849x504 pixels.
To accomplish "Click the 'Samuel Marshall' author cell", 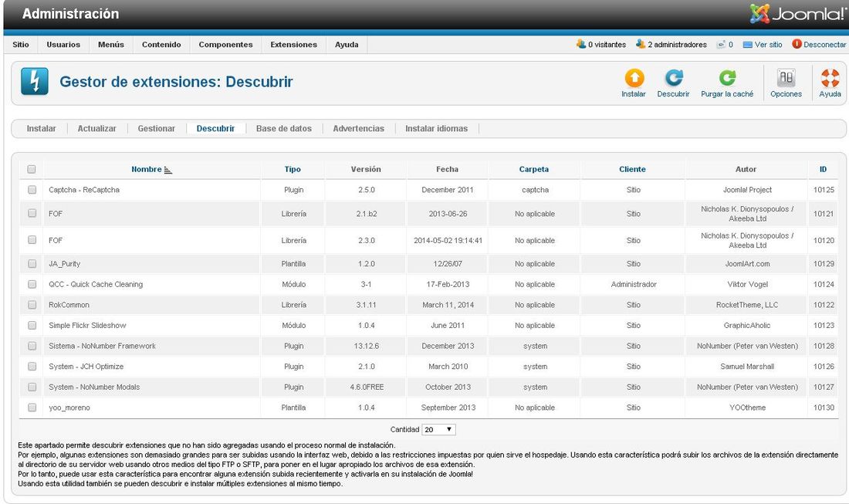I will [x=747, y=367].
